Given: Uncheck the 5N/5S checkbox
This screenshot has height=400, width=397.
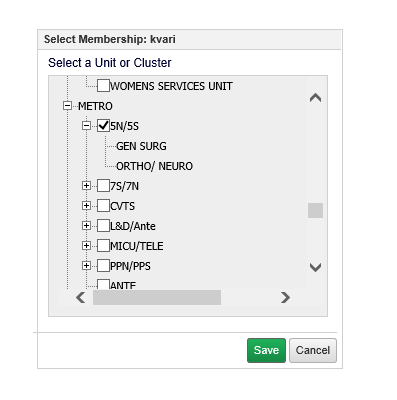Looking at the screenshot, I should pyautogui.click(x=103, y=126).
